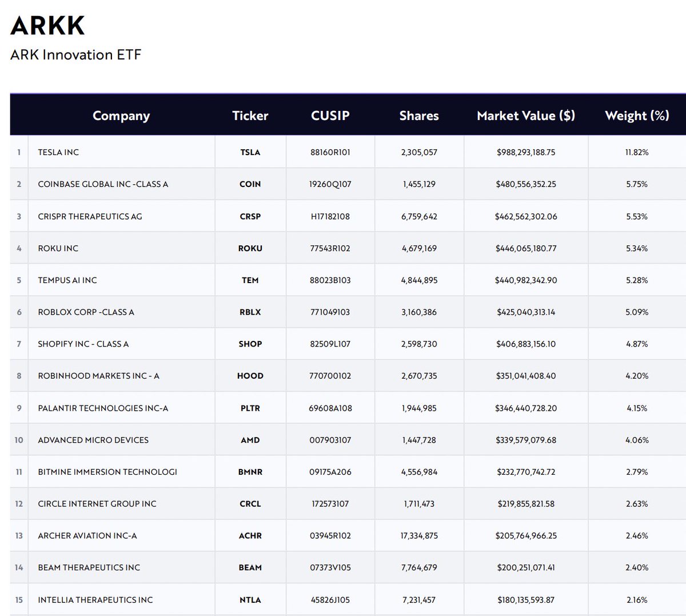Click the CRCL ticker cell

point(250,504)
